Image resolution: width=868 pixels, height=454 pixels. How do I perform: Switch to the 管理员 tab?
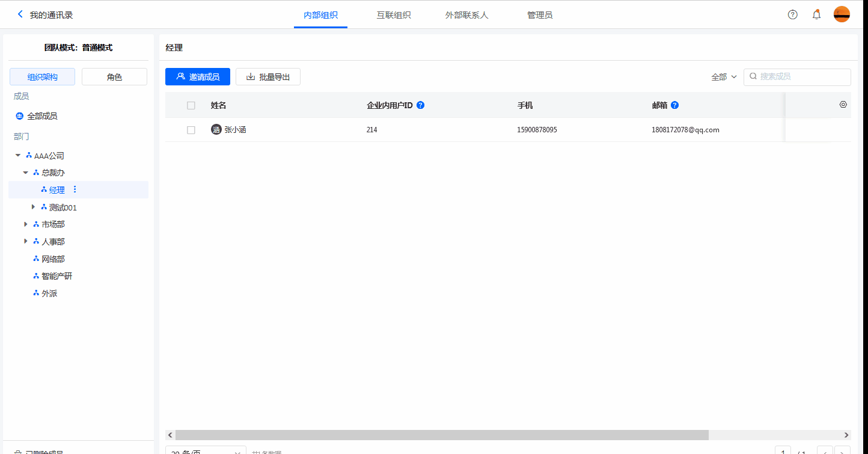point(539,15)
